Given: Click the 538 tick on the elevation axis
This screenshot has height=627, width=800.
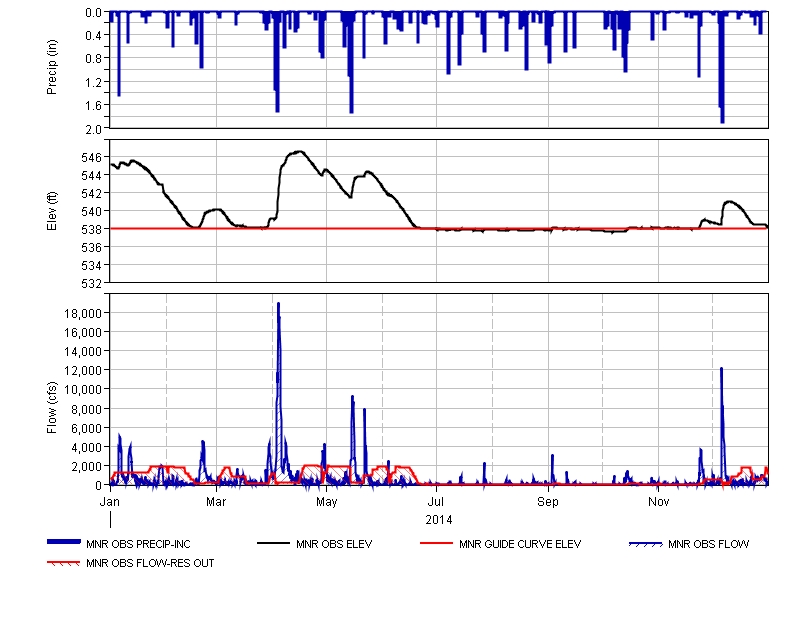Looking at the screenshot, I should pos(92,230).
